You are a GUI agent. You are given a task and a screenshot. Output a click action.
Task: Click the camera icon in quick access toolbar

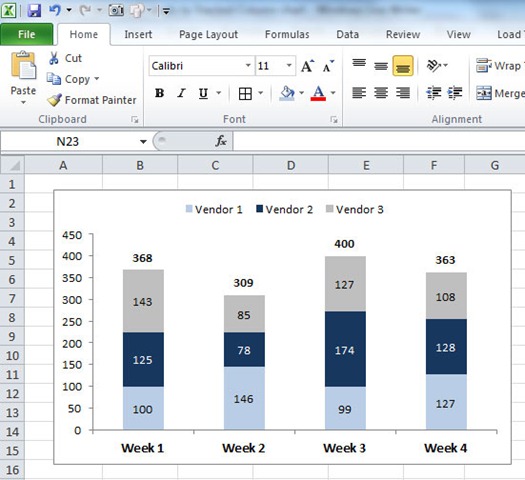pos(116,11)
